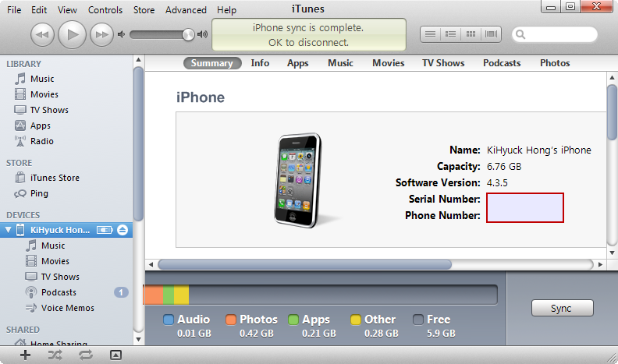The width and height of the screenshot is (618, 364).
Task: Click the Audio blue legend swatch
Action: [169, 320]
